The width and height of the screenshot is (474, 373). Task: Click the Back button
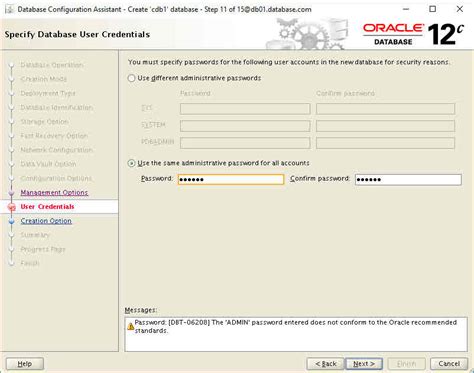pos(325,364)
